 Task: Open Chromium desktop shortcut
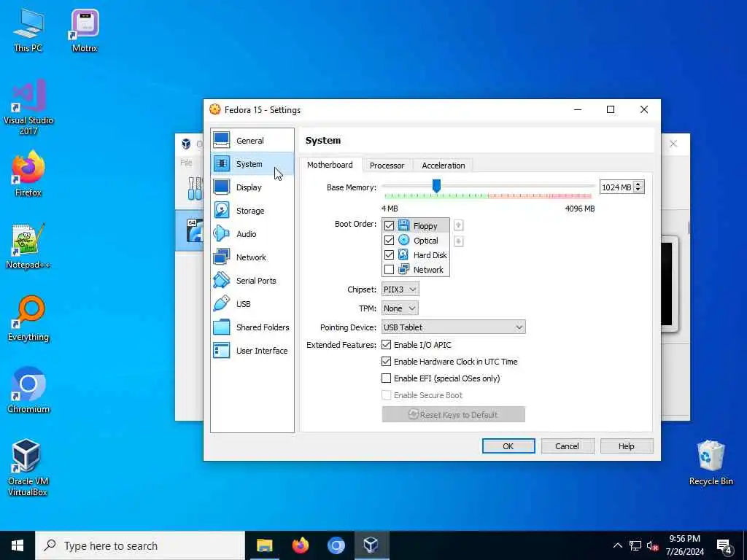pos(28,391)
